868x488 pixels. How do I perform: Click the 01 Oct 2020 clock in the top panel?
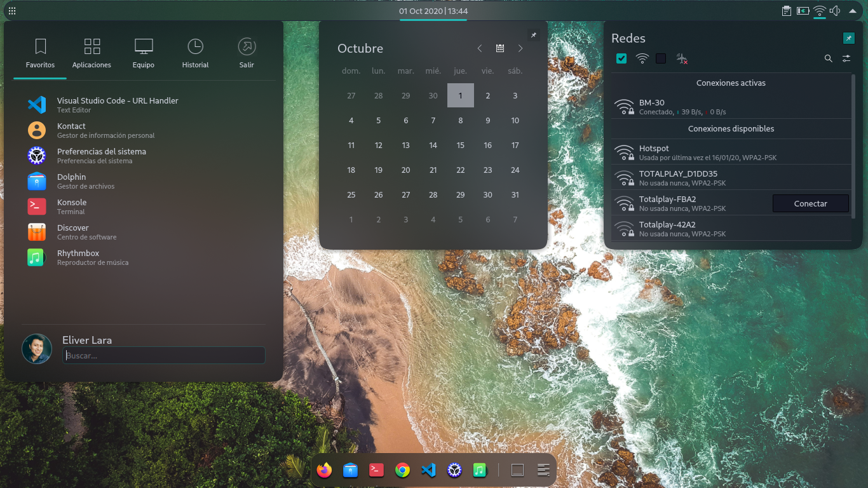[433, 11]
